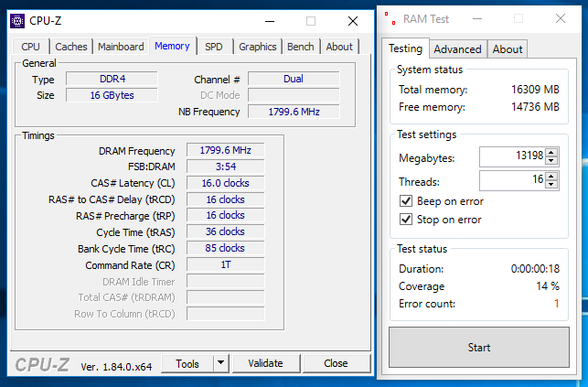Open the CPU tab in CPU-Z
Screen dimensions: 588x387
coord(30,47)
